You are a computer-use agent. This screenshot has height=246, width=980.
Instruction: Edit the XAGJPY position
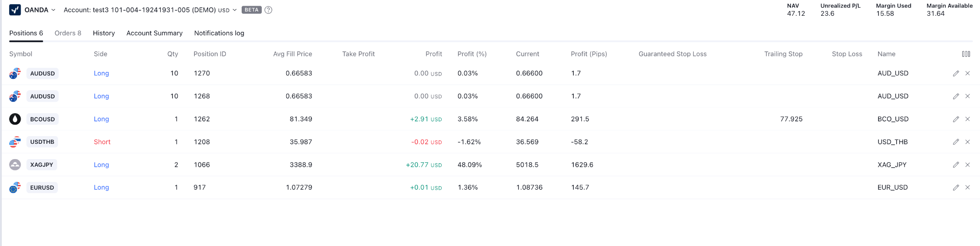click(x=956, y=165)
